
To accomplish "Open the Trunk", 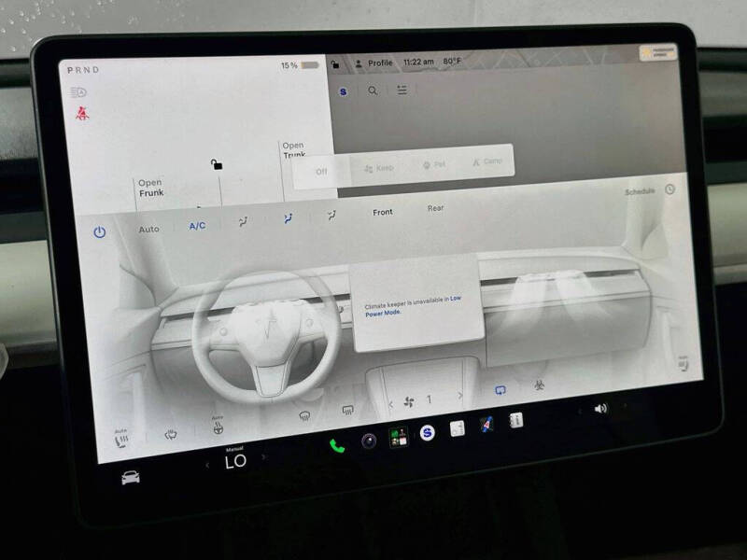I will pyautogui.click(x=294, y=149).
